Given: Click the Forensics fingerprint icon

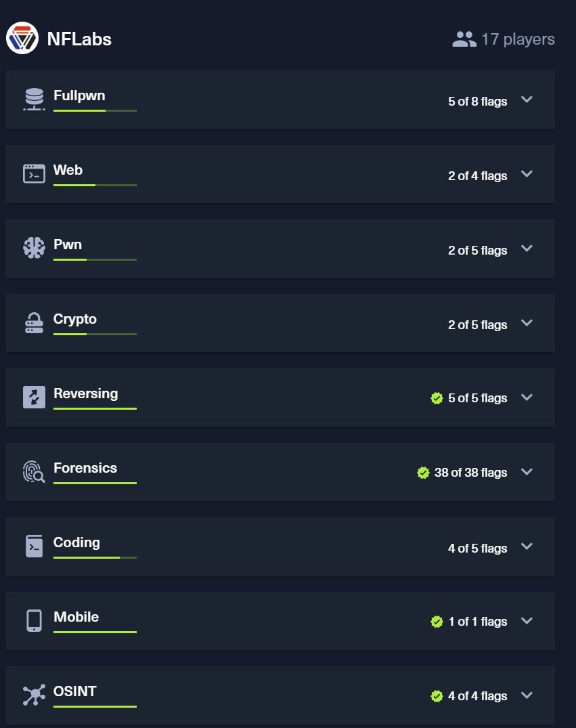Looking at the screenshot, I should 34,471.
